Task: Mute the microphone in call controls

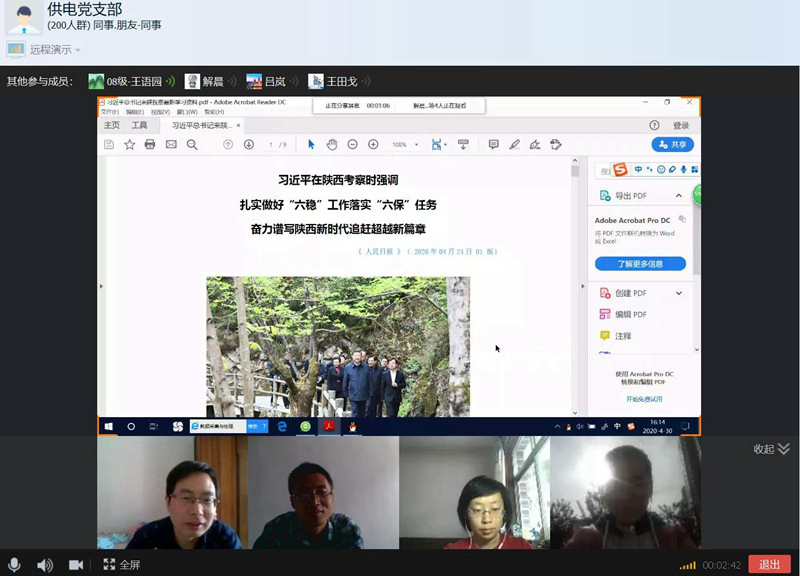Action: 14,565
